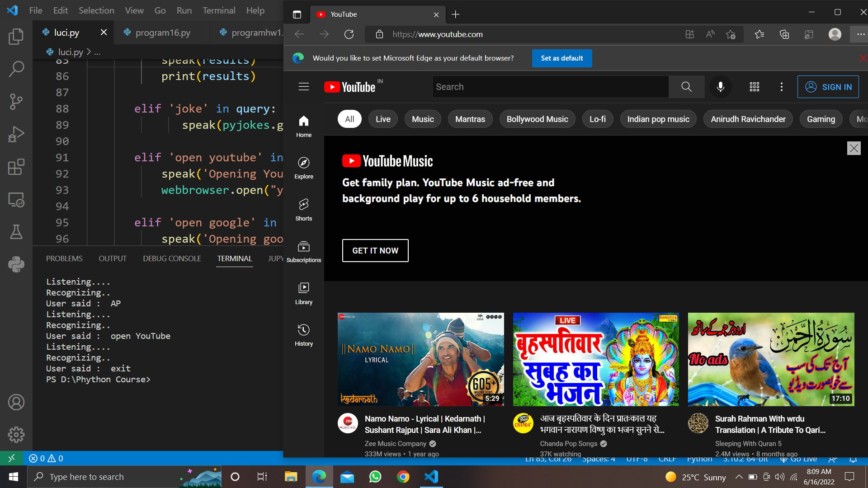Open YouTube Shorts in sidebar
Viewport: 868px width, 488px height.
point(304,210)
